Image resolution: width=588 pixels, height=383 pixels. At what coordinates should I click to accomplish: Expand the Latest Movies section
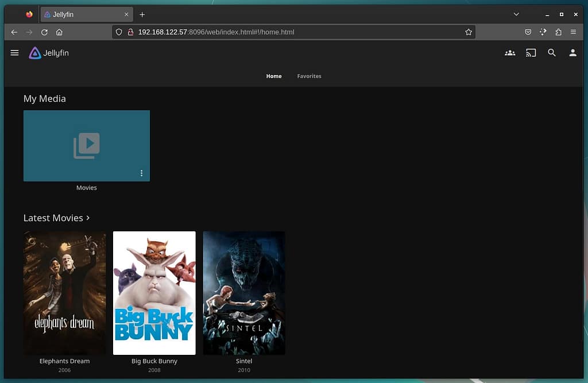click(x=56, y=218)
